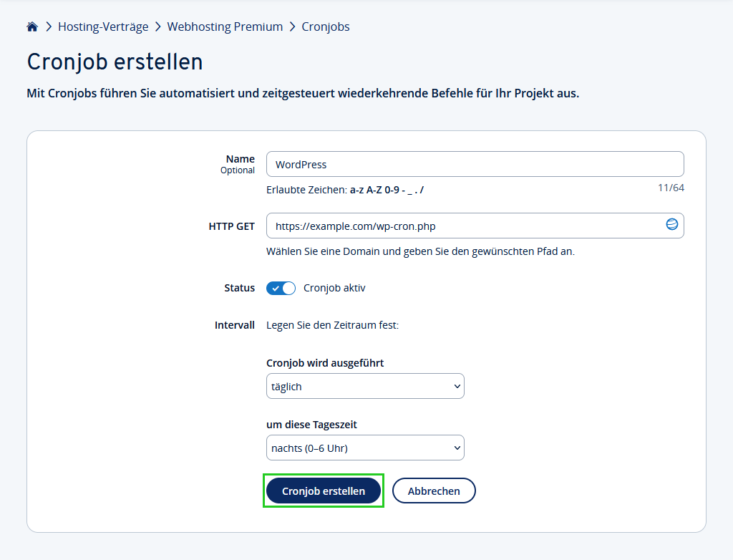The image size is (733, 560).
Task: Click the chevron arrow of the "täglich" dropdown
Action: (x=457, y=387)
